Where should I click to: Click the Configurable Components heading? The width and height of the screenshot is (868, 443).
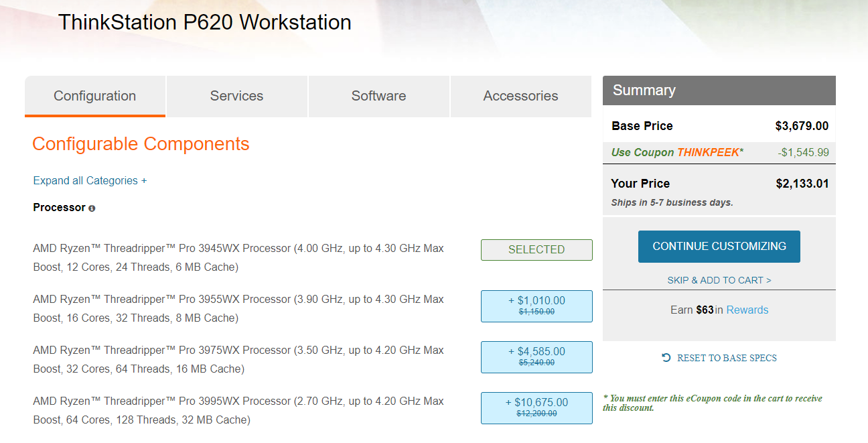click(x=141, y=143)
